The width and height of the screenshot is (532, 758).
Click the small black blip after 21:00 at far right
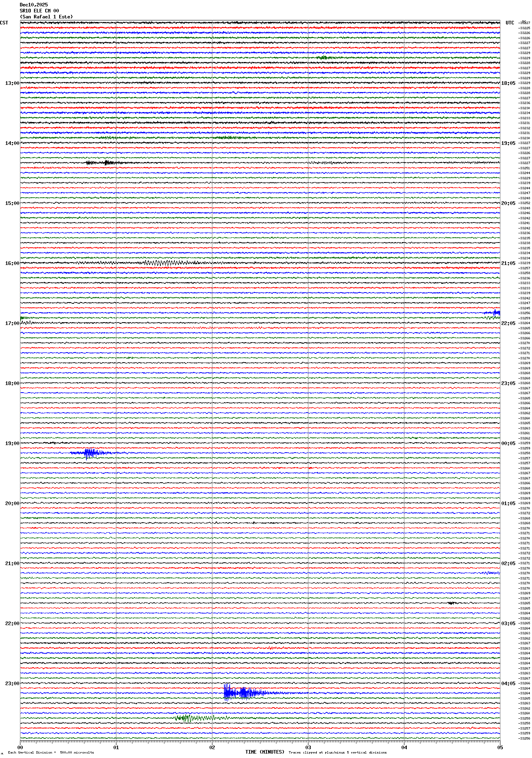(451, 603)
